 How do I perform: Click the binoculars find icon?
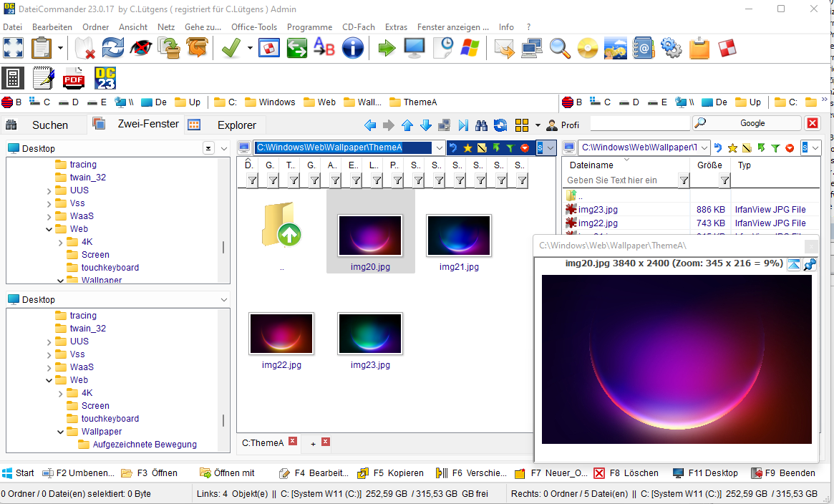pos(482,125)
